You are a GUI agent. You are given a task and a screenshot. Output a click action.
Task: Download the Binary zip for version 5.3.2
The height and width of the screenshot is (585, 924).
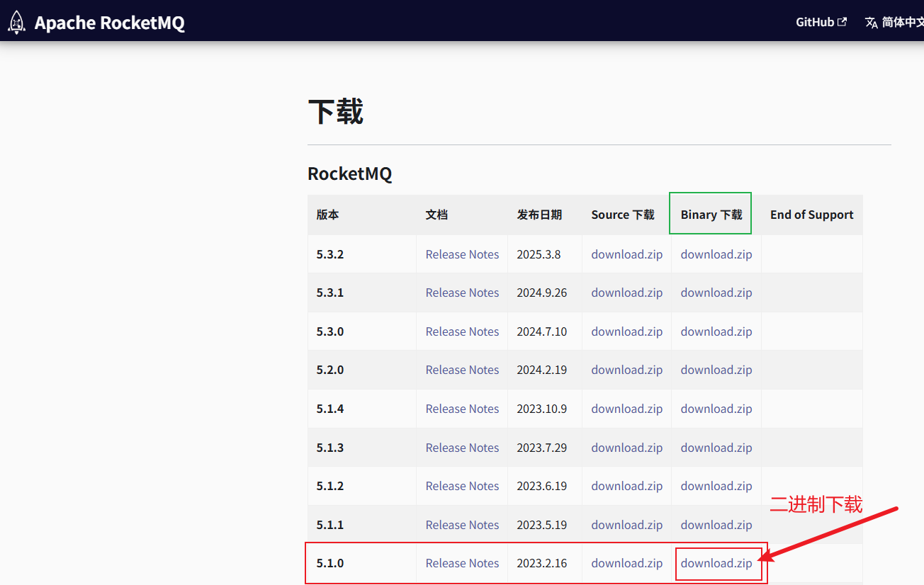[716, 254]
